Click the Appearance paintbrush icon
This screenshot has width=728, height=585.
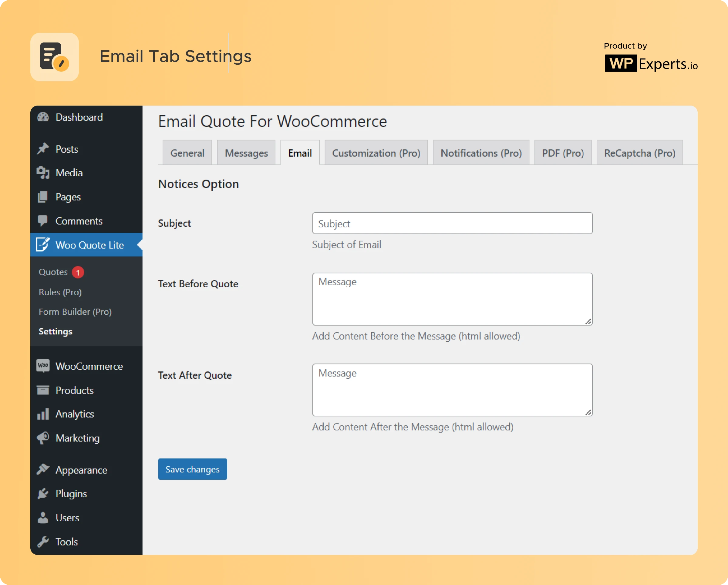pyautogui.click(x=43, y=469)
